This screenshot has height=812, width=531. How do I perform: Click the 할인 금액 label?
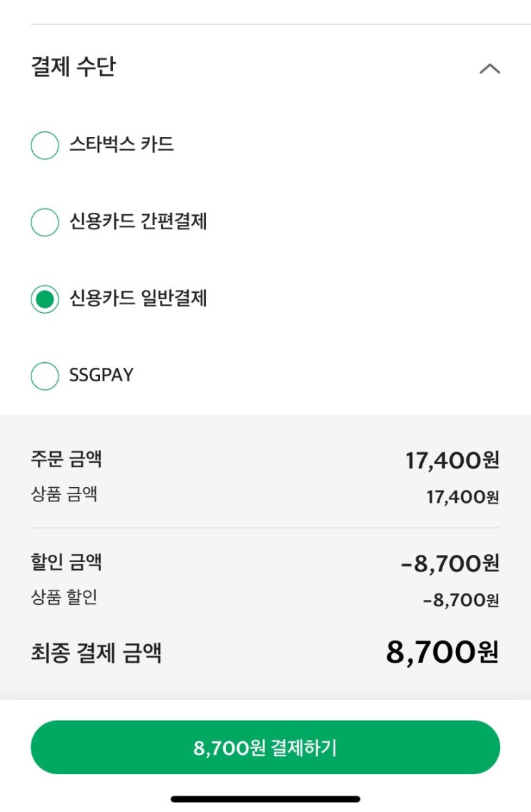(x=66, y=562)
